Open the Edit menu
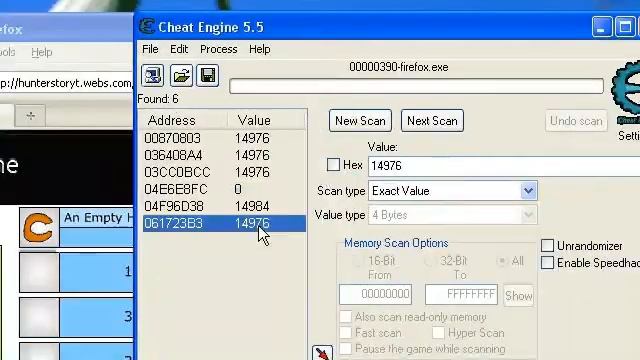 coord(179,49)
